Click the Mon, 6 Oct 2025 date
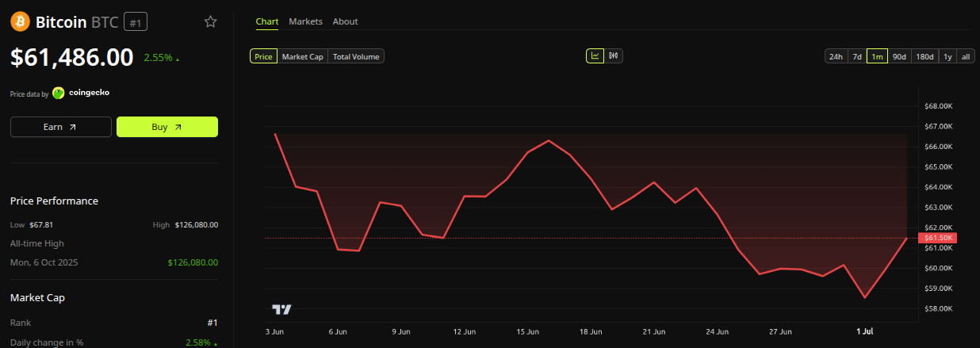 click(x=44, y=262)
